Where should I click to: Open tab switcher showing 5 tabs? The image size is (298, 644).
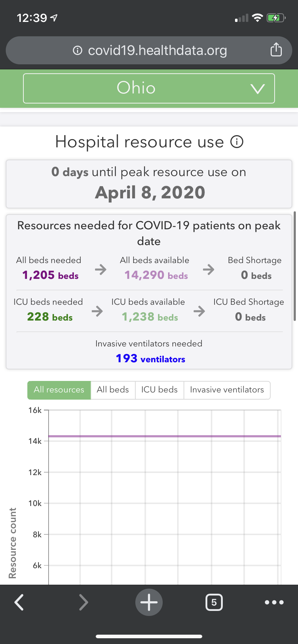tap(214, 602)
